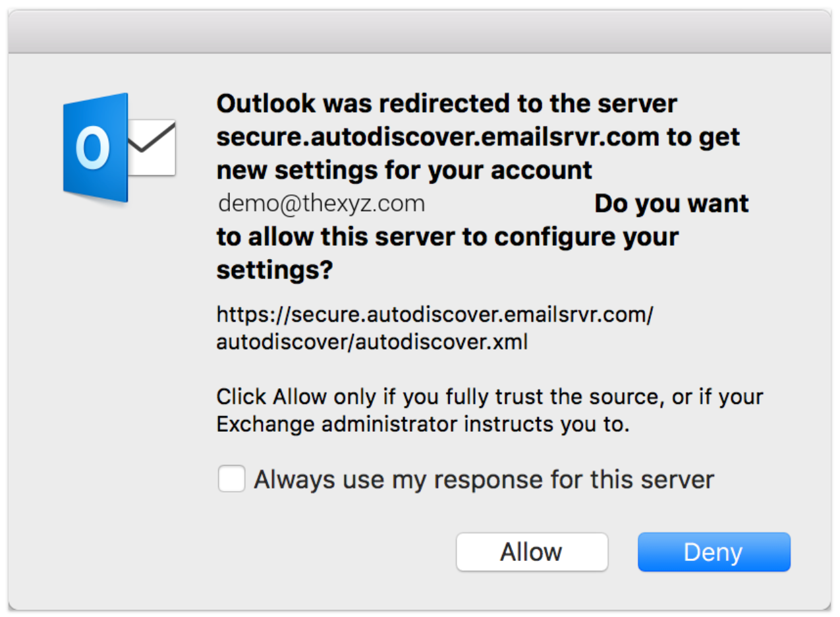Click the bold 'settings?' text
Image resolution: width=840 pixels, height=617 pixels.
pos(275,270)
